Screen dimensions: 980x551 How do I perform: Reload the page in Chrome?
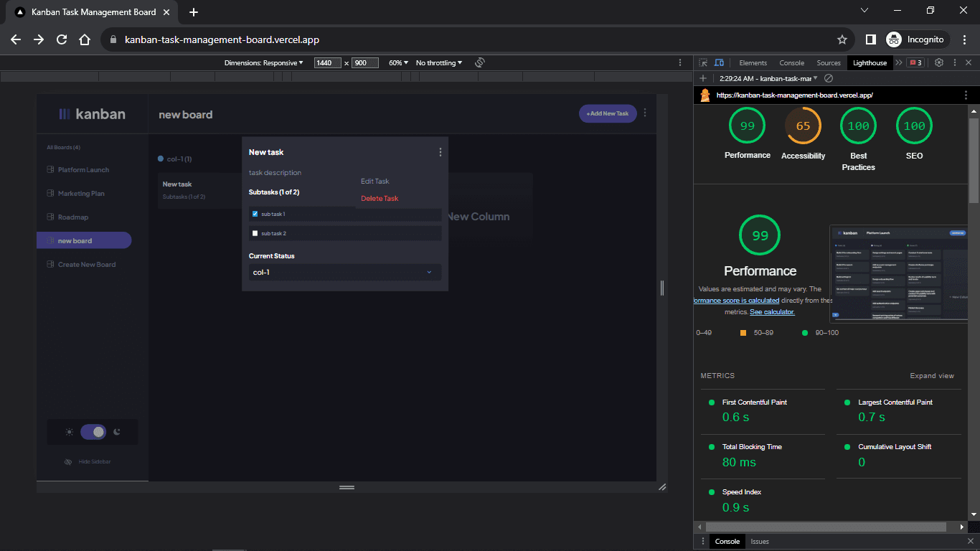(x=62, y=39)
